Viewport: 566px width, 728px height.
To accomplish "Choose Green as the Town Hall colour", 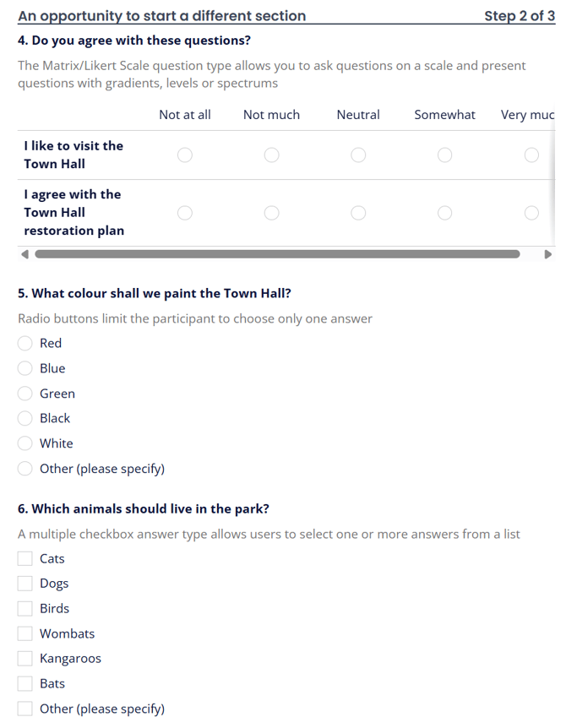I will coord(25,394).
